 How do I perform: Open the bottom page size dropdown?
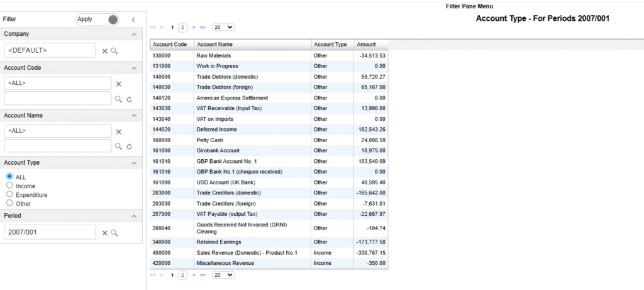pos(223,275)
